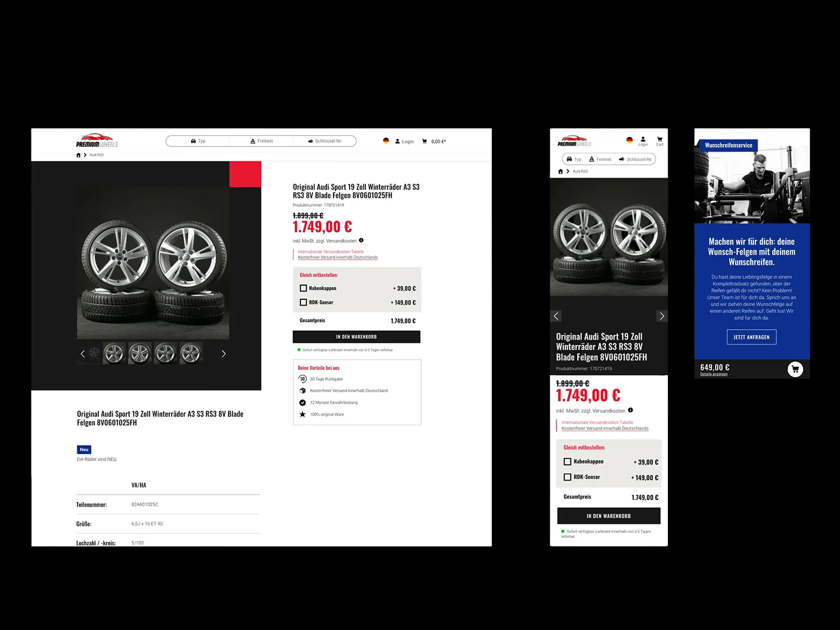Click the Kostenfreier Versand box icon in Vorteile
The image size is (840, 630).
[302, 391]
